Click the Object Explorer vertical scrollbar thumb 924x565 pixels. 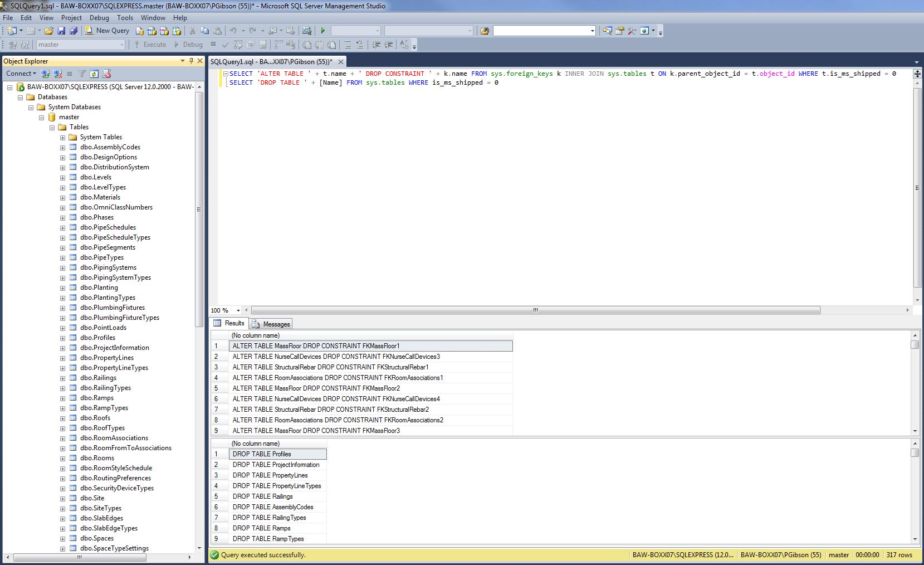coord(199,208)
